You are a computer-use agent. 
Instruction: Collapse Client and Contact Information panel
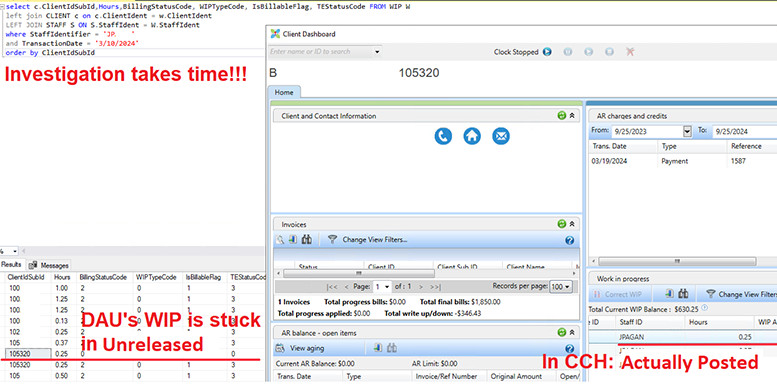pos(572,115)
